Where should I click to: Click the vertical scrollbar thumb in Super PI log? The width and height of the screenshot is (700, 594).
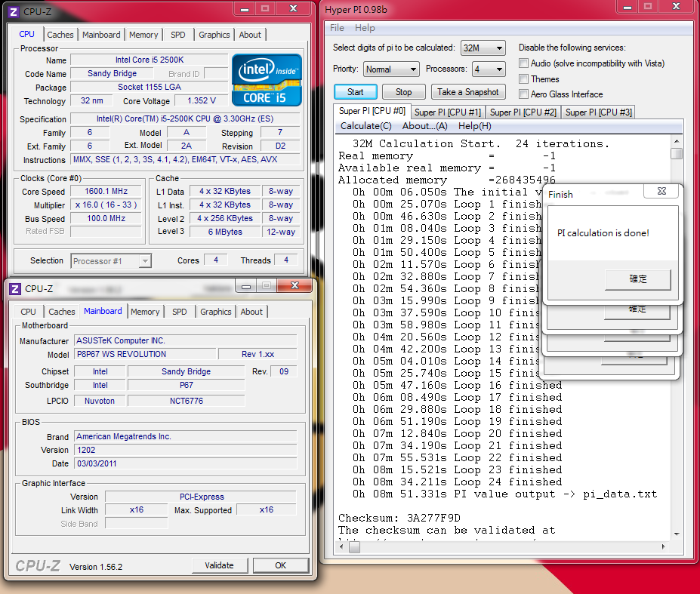(677, 153)
